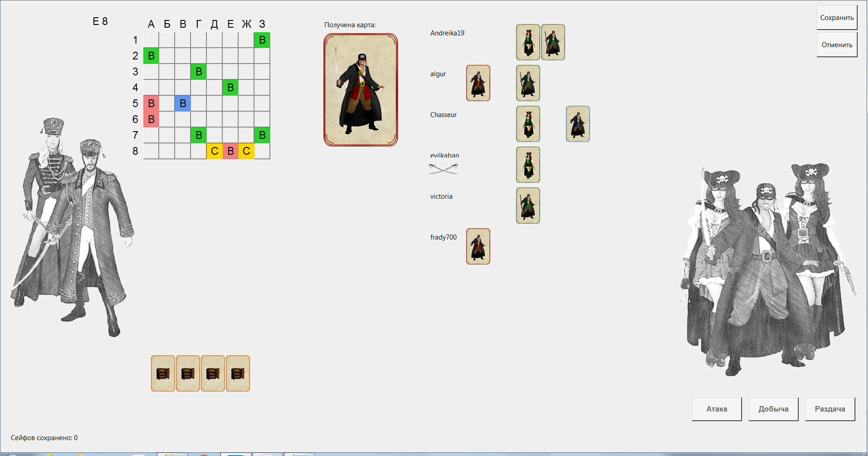This screenshot has width=868, height=456.
Task: Click empty grid cell at column Д row 5
Action: 215,103
